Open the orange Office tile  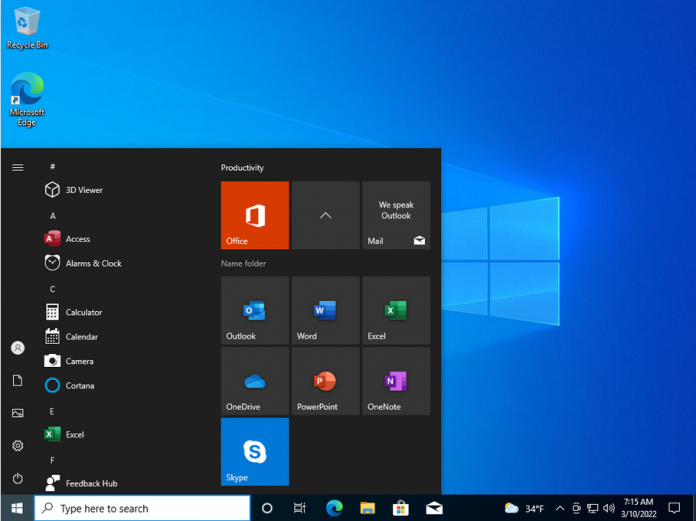(255, 215)
